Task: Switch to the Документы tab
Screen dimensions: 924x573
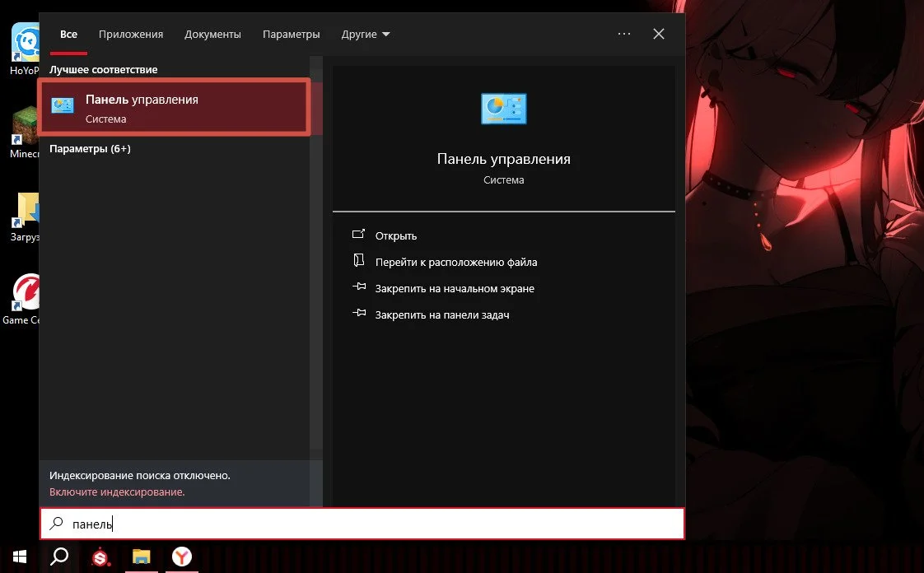Action: tap(212, 34)
